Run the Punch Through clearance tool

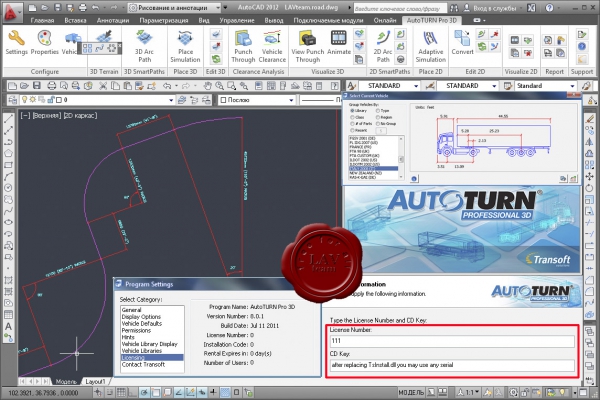(x=243, y=46)
